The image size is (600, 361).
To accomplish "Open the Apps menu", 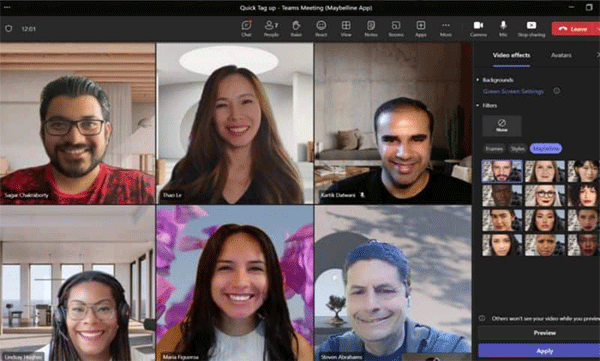I will pos(421,29).
